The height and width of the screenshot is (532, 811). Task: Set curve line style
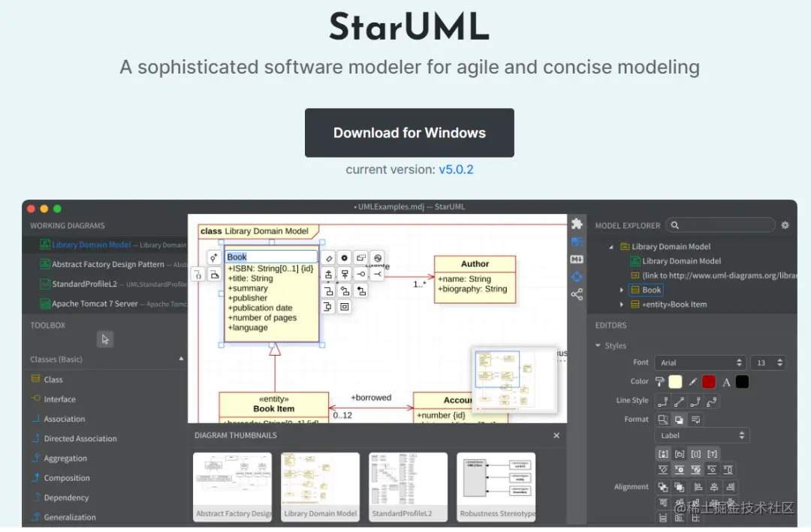click(712, 401)
